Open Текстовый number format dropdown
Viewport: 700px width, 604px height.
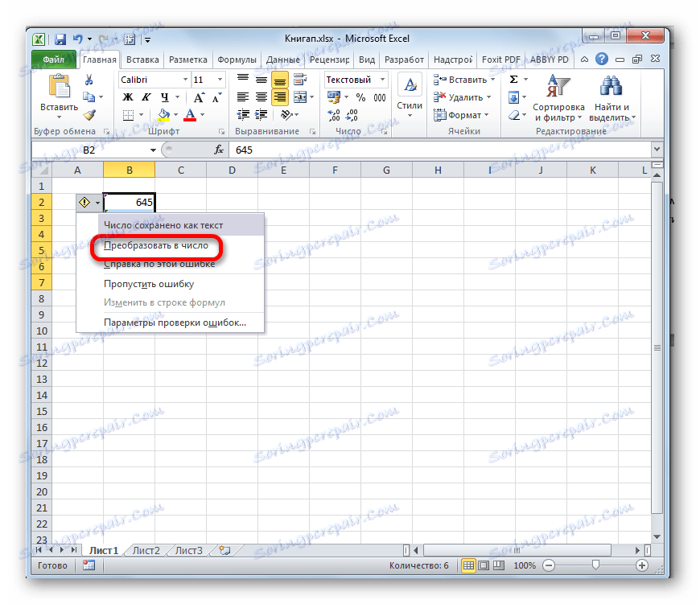tap(382, 80)
